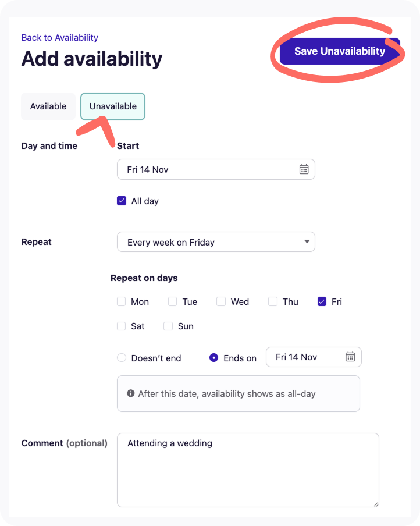
Task: Click the Start date input field
Action: 209,169
